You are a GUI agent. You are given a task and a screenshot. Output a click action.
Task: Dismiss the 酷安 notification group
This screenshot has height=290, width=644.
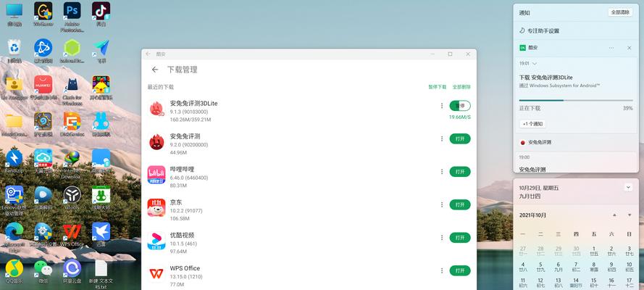tap(630, 48)
